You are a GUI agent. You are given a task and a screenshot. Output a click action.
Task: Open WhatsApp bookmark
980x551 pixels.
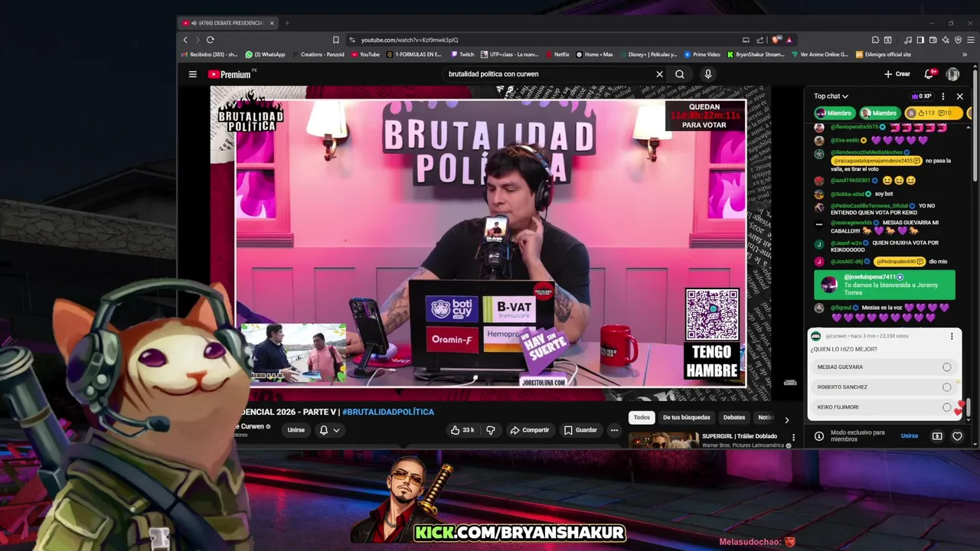[x=265, y=54]
